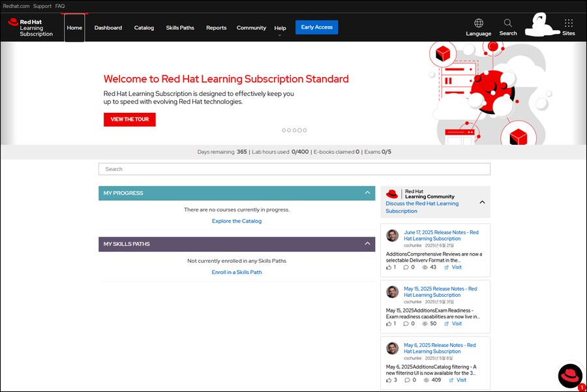This screenshot has width=587, height=392.
Task: Open June 17, 2025 Release Notes title link
Action: [441, 235]
